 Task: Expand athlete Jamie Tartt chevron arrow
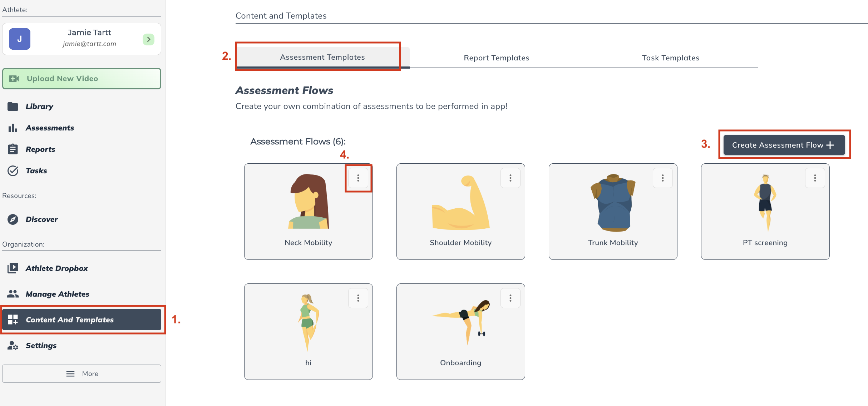148,39
